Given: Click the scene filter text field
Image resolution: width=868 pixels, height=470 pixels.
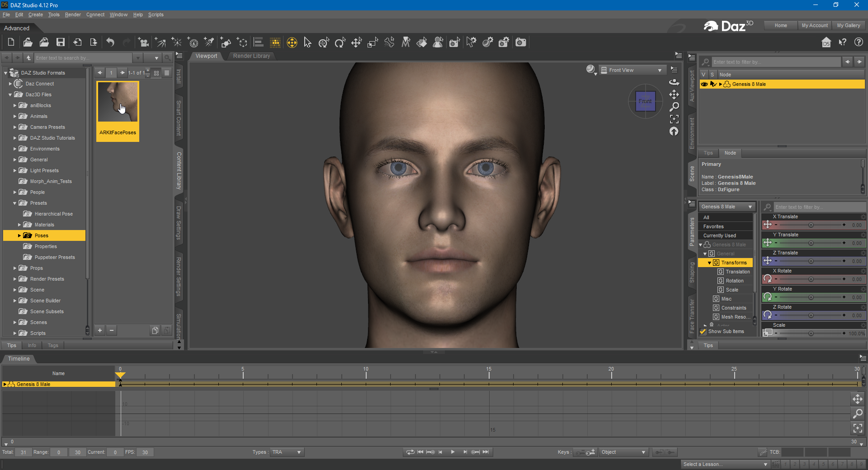Looking at the screenshot, I should click(776, 62).
